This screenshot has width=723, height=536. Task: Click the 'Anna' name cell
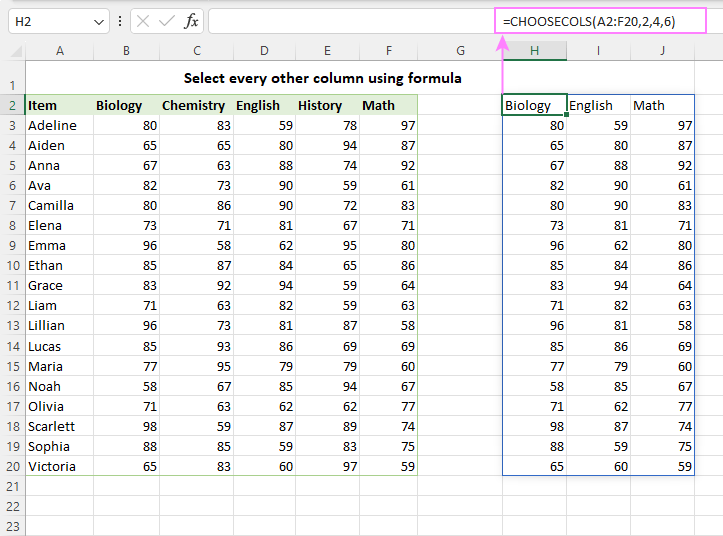pos(59,165)
